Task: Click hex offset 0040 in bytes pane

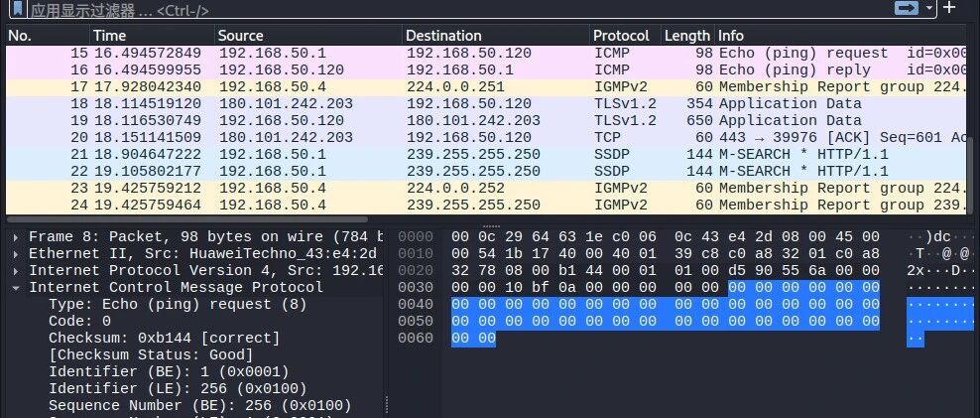Action: [x=415, y=305]
